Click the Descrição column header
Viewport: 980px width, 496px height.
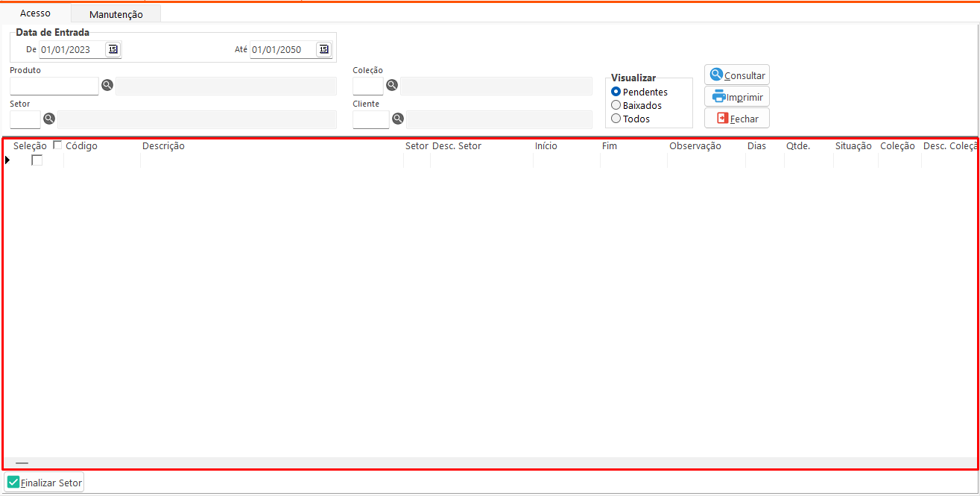163,146
